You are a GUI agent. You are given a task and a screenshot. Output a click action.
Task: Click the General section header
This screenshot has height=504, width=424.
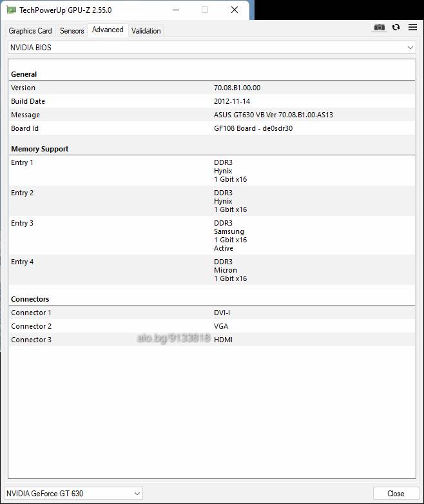(24, 74)
